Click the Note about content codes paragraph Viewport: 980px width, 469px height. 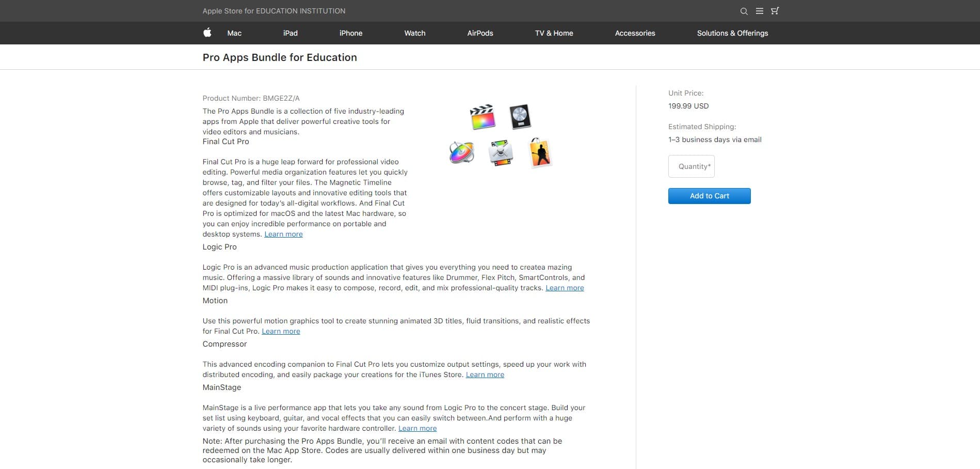point(382,450)
